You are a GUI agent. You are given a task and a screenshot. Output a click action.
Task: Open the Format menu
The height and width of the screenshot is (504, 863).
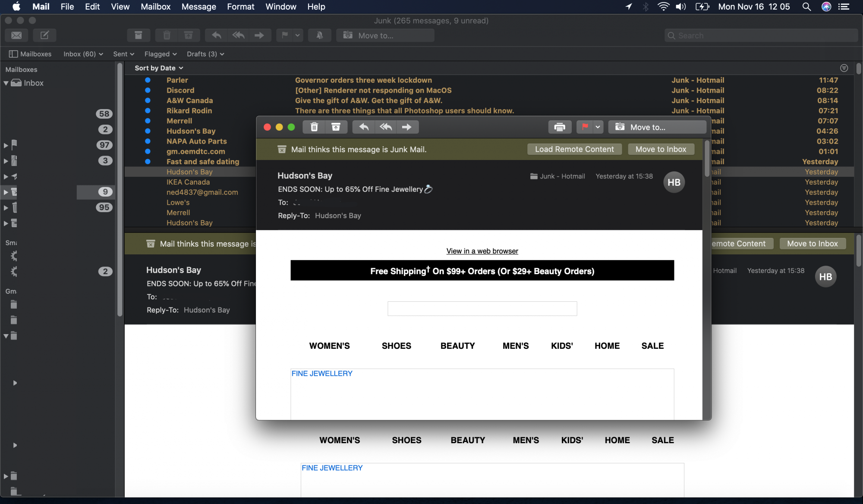point(241,6)
